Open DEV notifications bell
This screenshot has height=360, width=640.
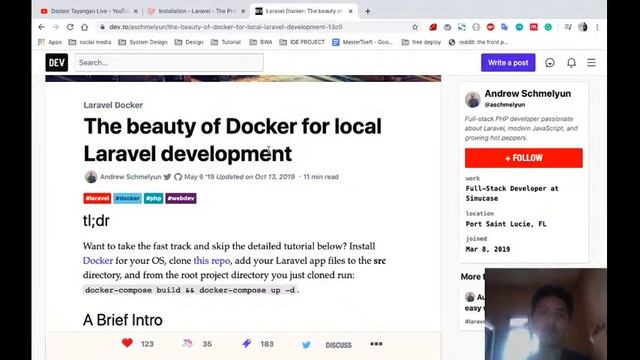(x=571, y=62)
